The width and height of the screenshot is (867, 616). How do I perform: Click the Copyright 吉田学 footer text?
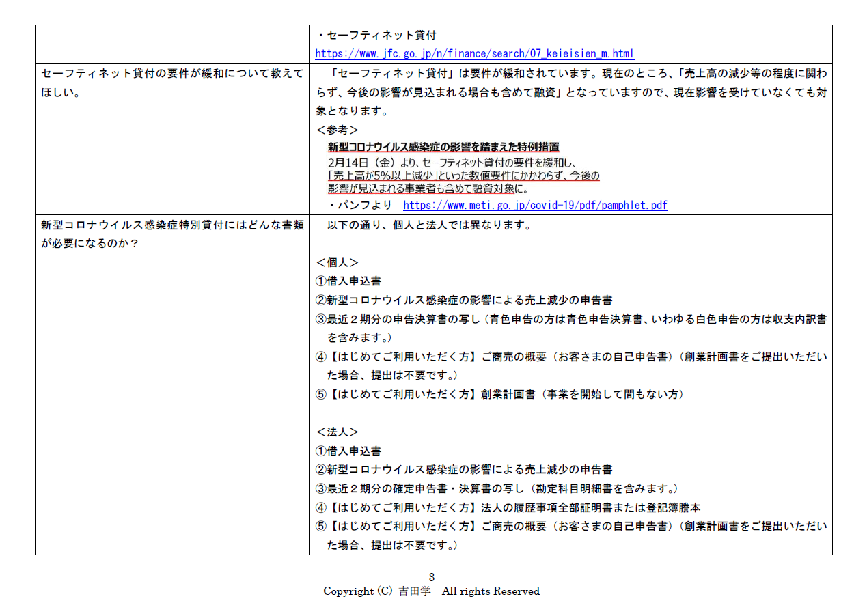point(431,591)
